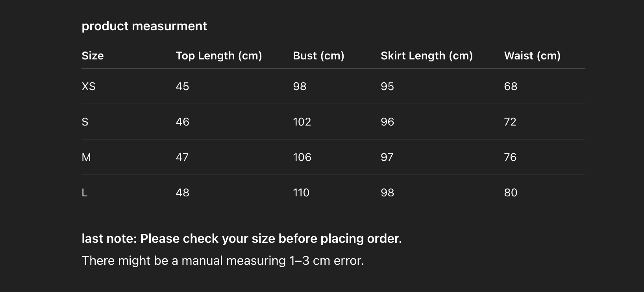Select the L bust value 110

(301, 193)
